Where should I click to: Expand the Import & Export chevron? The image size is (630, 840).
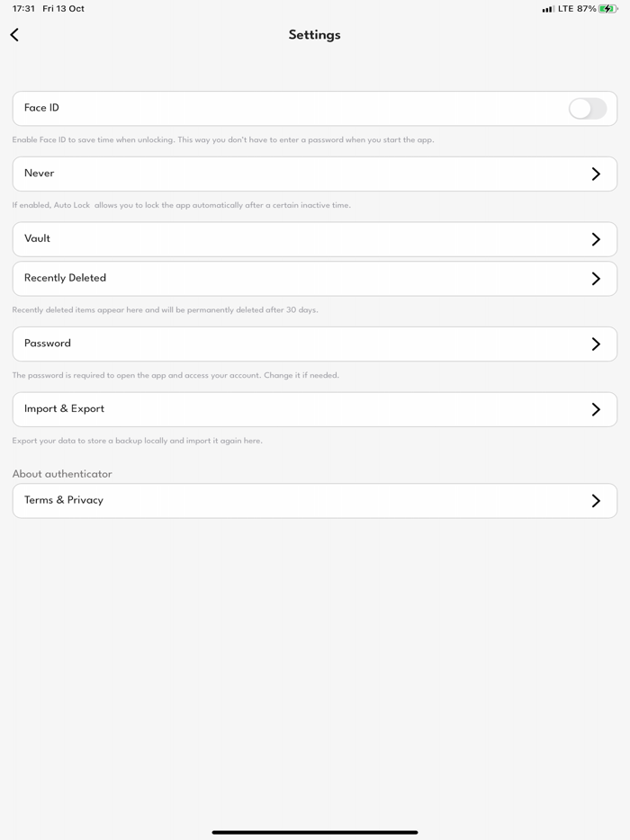click(x=597, y=408)
